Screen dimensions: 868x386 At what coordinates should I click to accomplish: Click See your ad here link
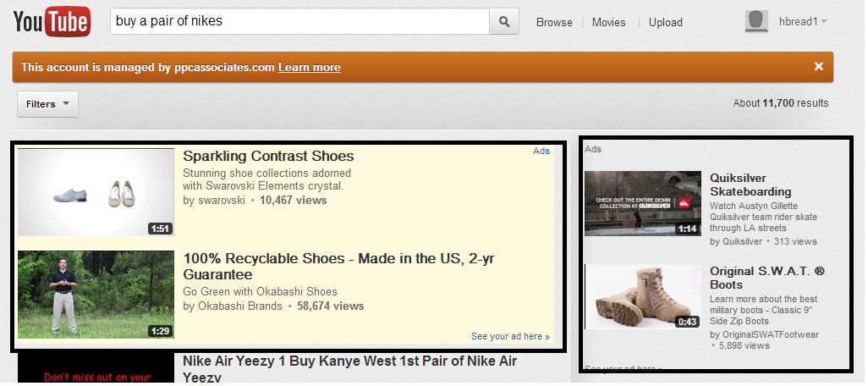click(510, 336)
